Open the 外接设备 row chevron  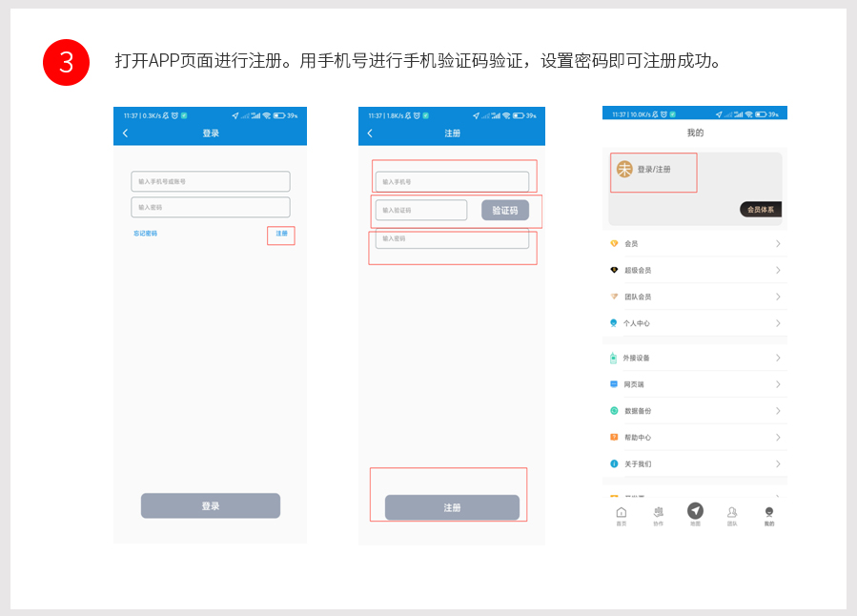778,358
